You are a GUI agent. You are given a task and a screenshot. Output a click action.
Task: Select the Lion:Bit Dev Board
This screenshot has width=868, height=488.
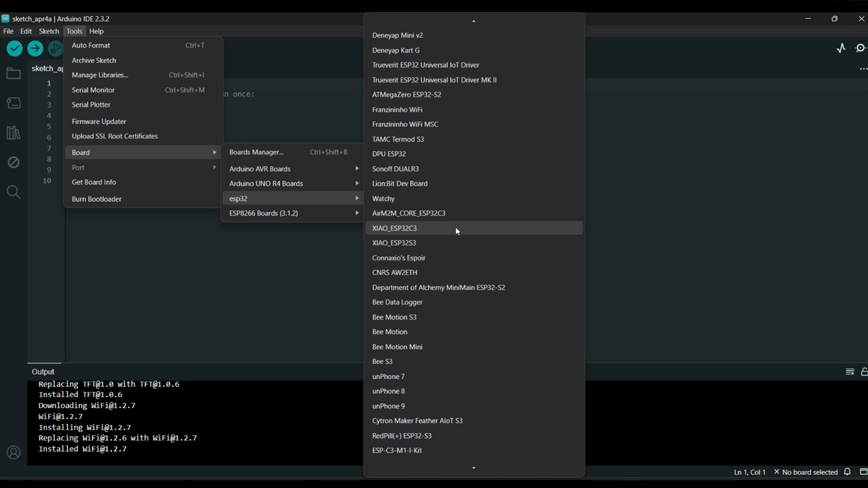click(x=473, y=184)
